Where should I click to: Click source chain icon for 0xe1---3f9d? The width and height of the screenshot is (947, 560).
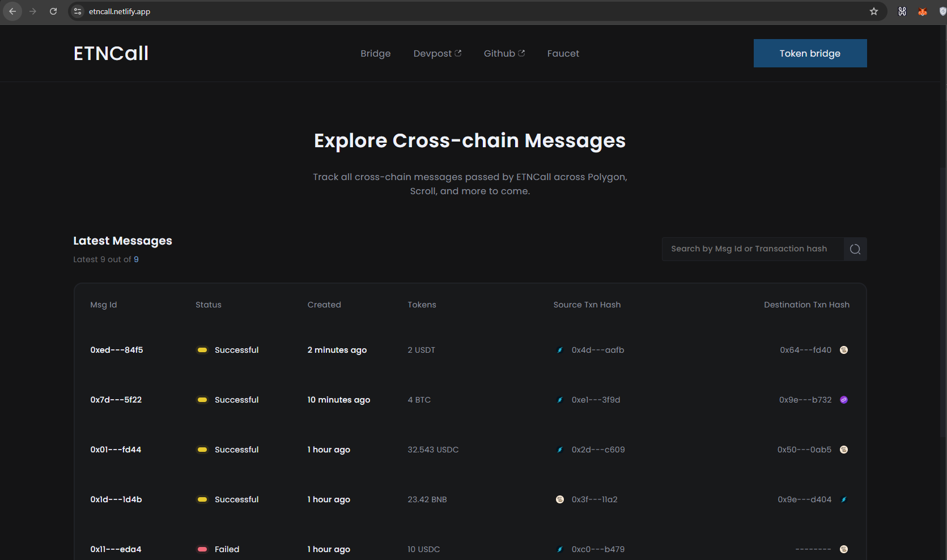tap(560, 400)
